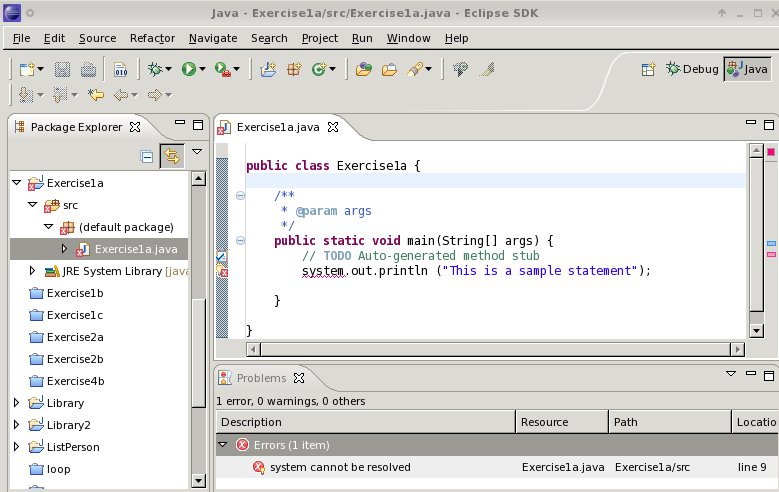Click the Debug bug icon in the toolbar
779x492 pixels.
(155, 69)
